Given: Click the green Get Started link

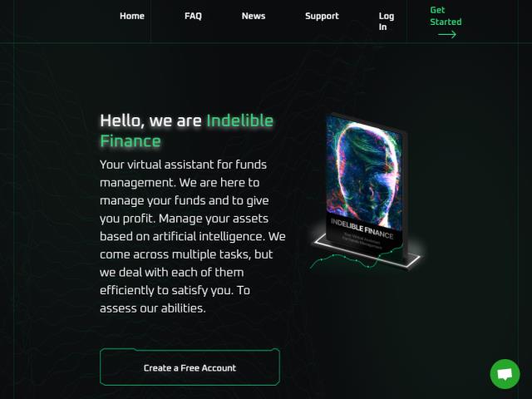Looking at the screenshot, I should [x=446, y=16].
